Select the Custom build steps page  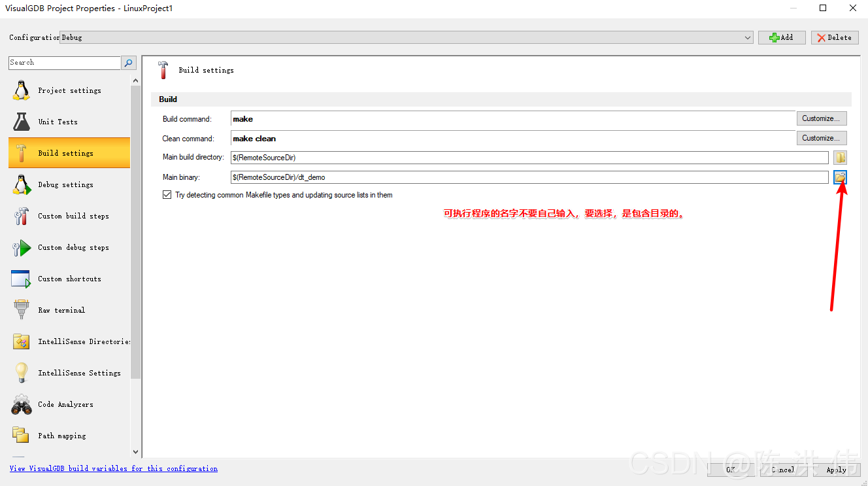point(69,216)
